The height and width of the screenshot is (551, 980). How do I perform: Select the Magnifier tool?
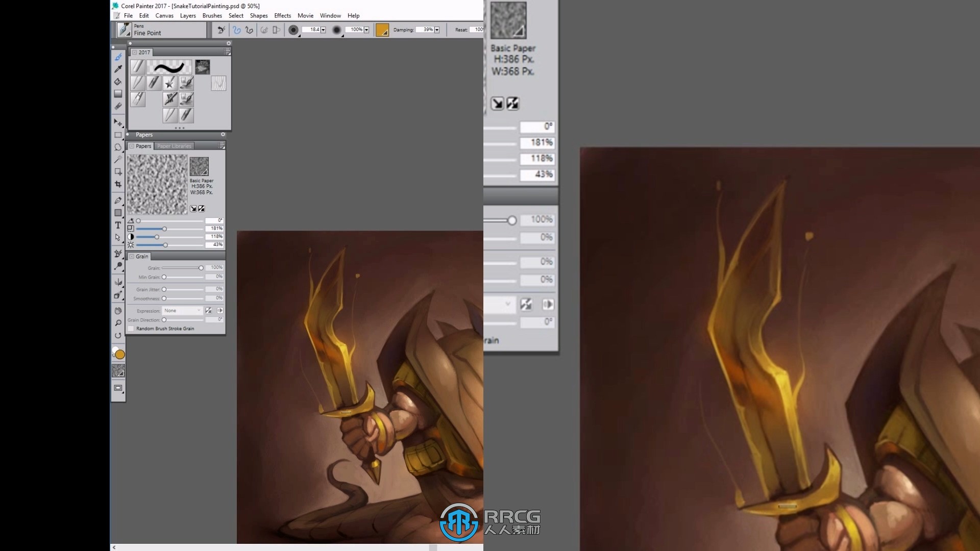tap(118, 323)
